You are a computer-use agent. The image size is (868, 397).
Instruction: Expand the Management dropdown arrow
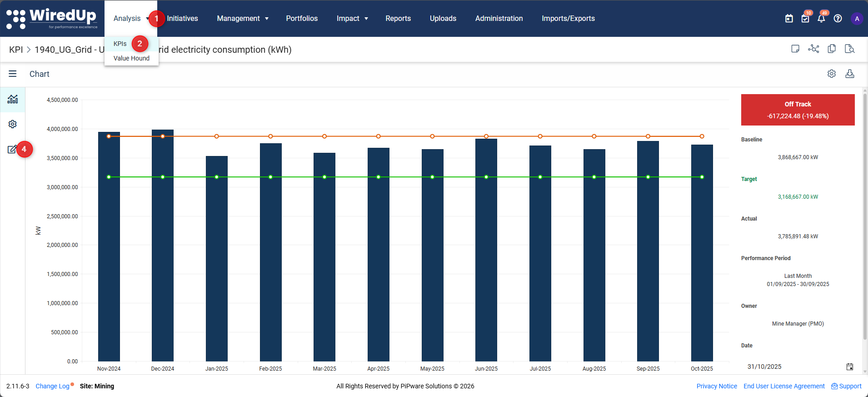click(x=267, y=19)
